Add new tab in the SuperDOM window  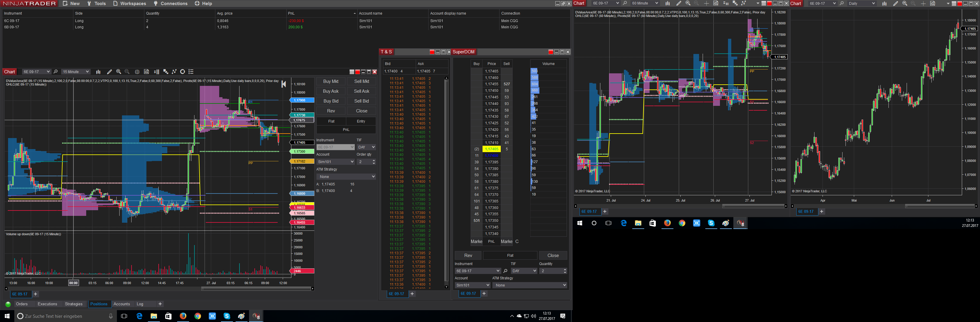[x=484, y=294]
